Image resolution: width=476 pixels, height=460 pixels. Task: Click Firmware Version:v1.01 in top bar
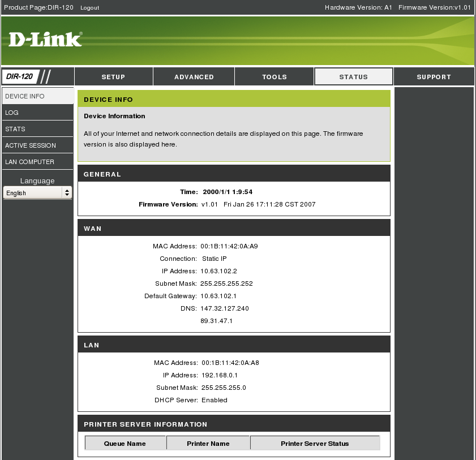435,7
